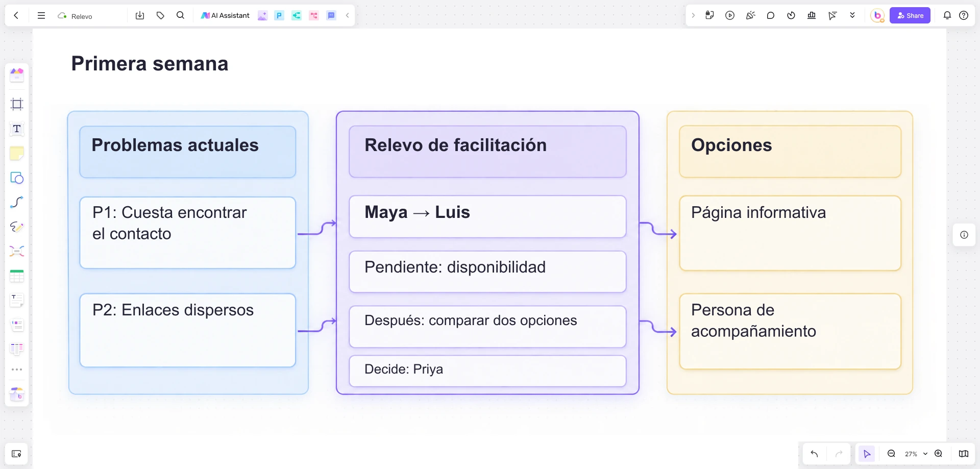Click the cursor follow pointer icon
The height and width of the screenshot is (469, 980).
point(832,15)
